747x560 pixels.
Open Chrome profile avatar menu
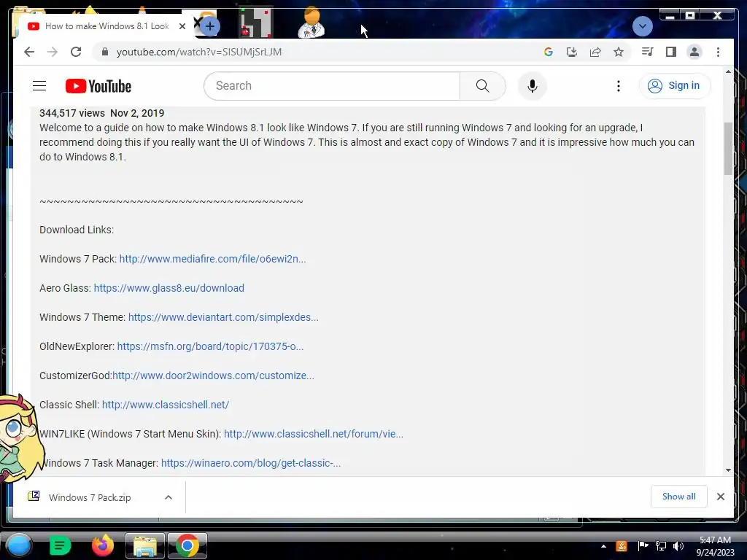tap(694, 52)
